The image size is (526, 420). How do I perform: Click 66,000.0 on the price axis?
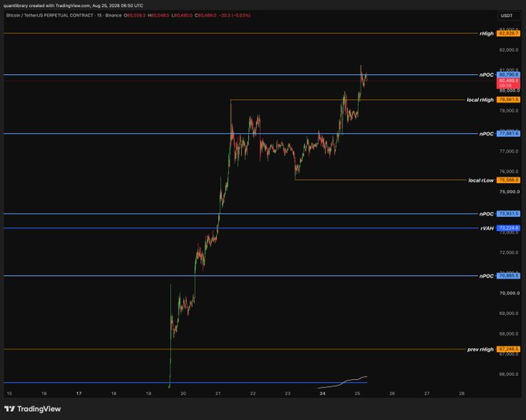coord(509,374)
